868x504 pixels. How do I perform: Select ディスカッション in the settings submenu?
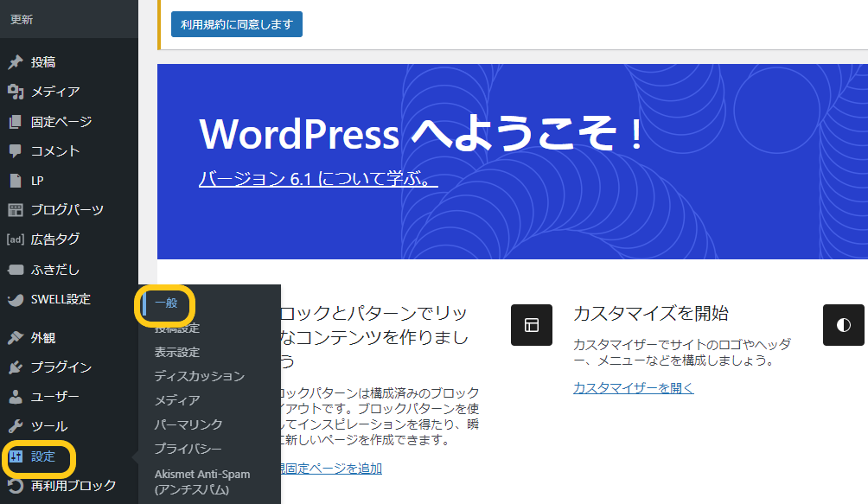200,376
